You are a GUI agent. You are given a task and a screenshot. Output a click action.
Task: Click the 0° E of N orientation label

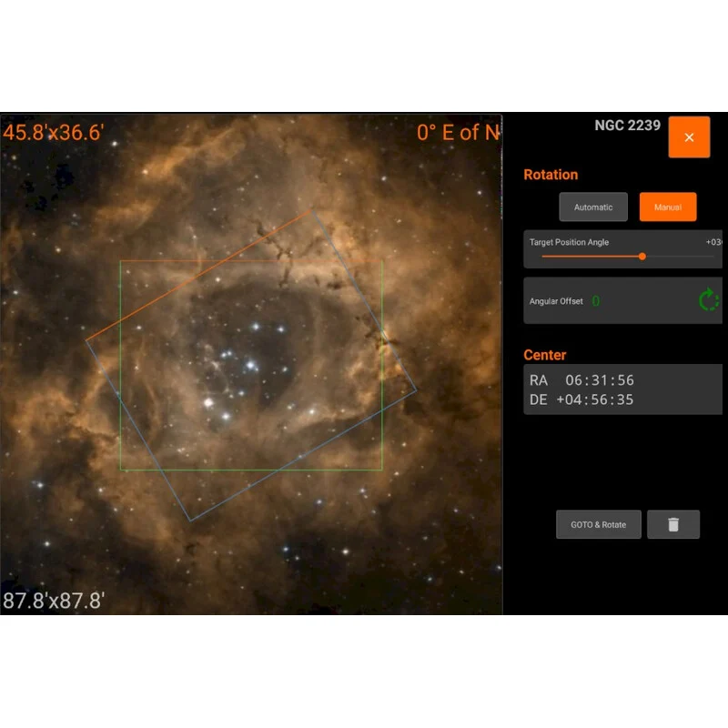458,133
